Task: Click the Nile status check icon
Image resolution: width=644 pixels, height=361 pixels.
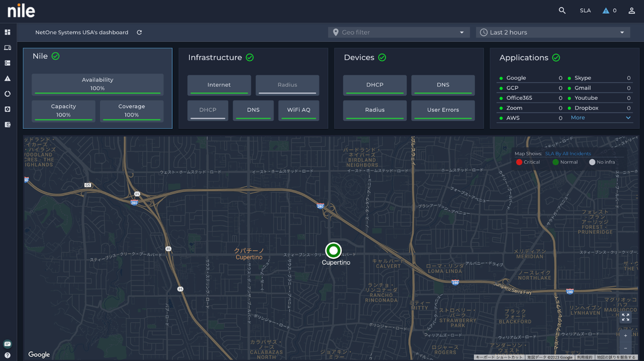Action: (x=55, y=56)
